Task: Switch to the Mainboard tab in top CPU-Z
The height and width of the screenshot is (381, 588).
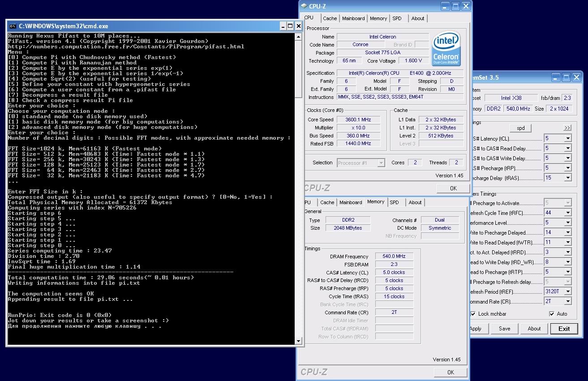Action: click(x=353, y=18)
